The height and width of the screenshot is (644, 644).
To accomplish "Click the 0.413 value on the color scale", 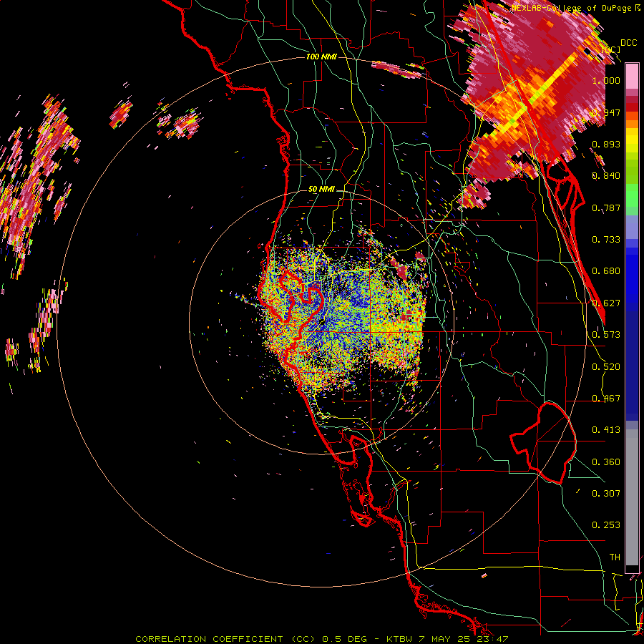I will point(606,430).
